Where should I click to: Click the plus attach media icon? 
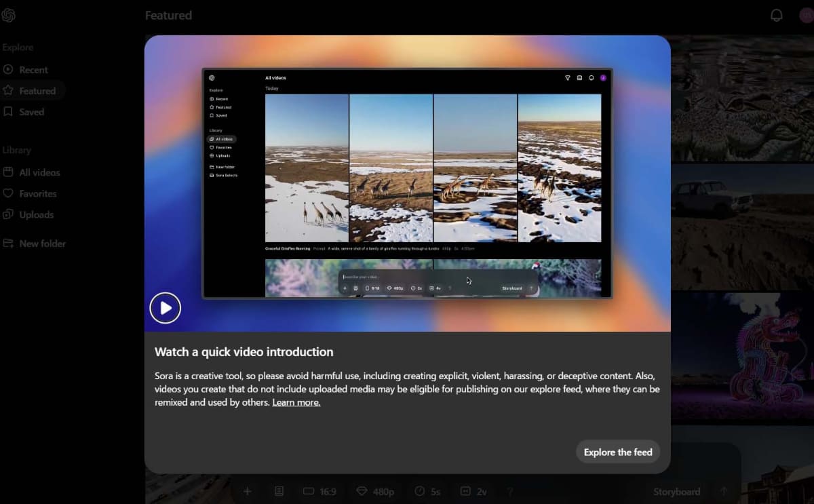pyautogui.click(x=247, y=492)
